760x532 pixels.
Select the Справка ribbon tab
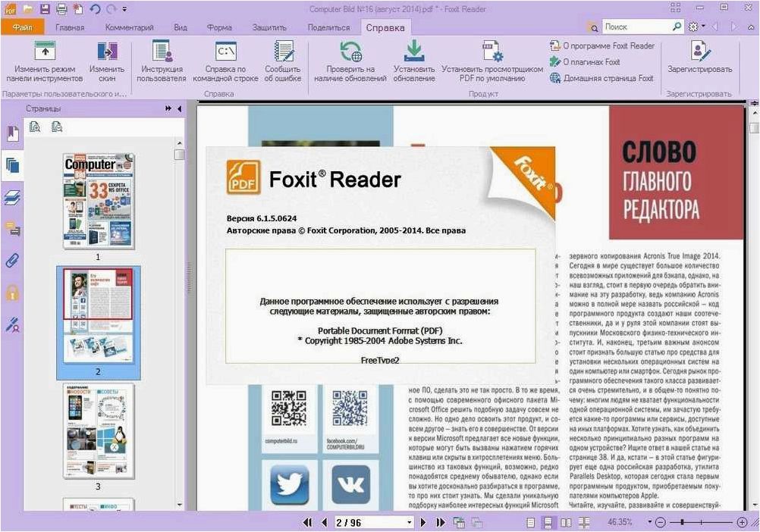click(385, 27)
